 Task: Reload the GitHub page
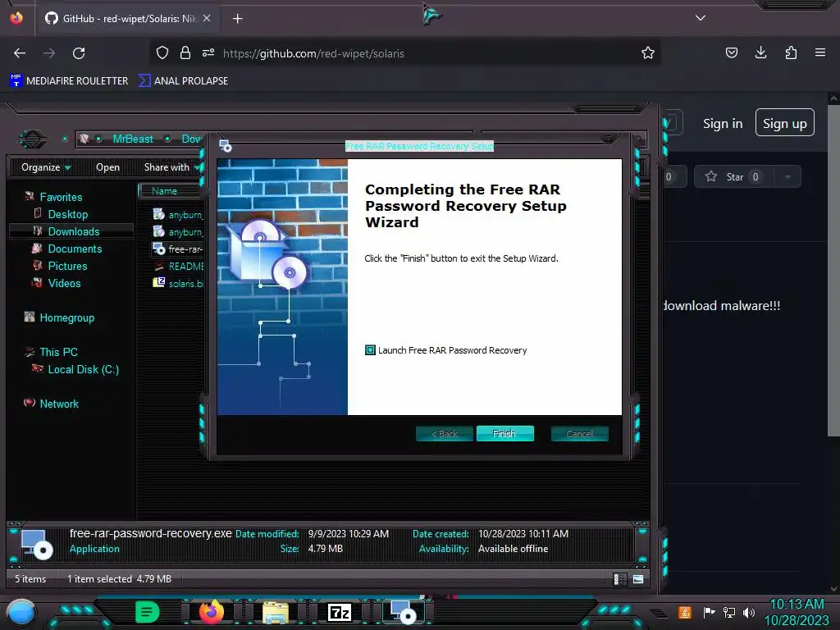[x=79, y=53]
